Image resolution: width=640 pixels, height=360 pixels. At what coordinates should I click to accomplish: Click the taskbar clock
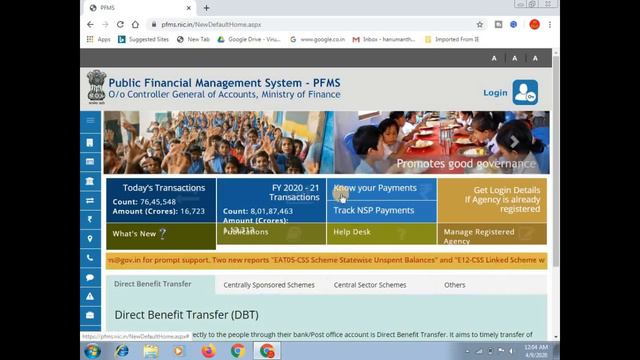pos(536,351)
